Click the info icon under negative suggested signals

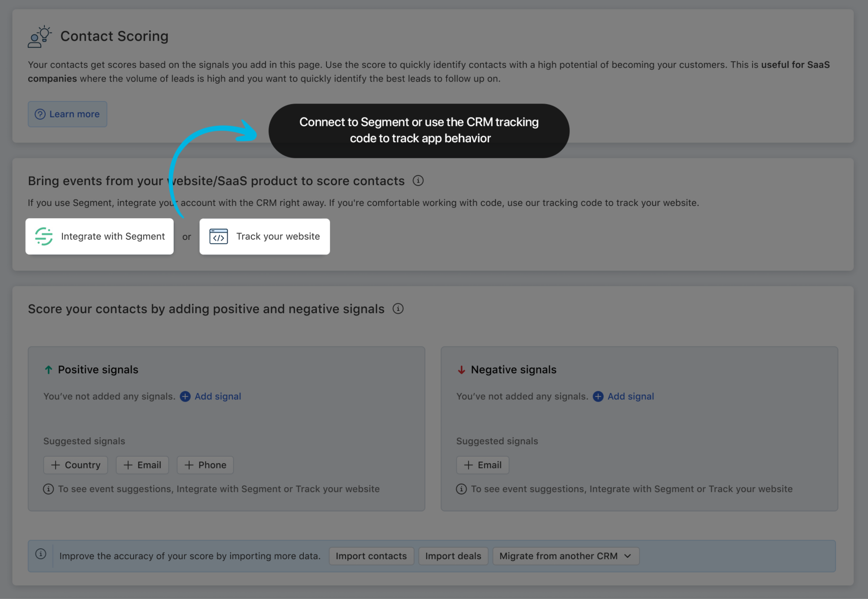(x=461, y=489)
